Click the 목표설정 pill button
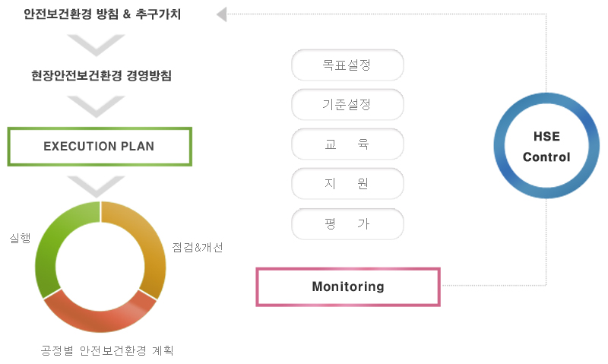Viewport: 608px width, 364px height. (347, 65)
